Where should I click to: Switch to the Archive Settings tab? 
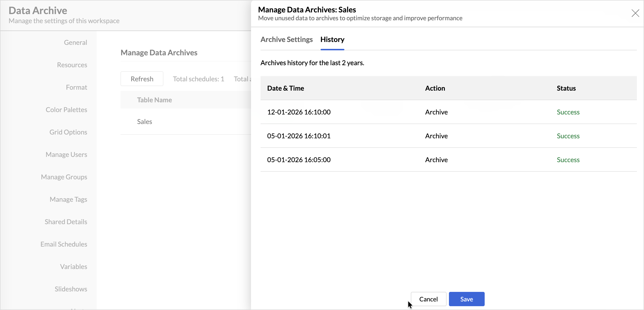click(x=287, y=39)
